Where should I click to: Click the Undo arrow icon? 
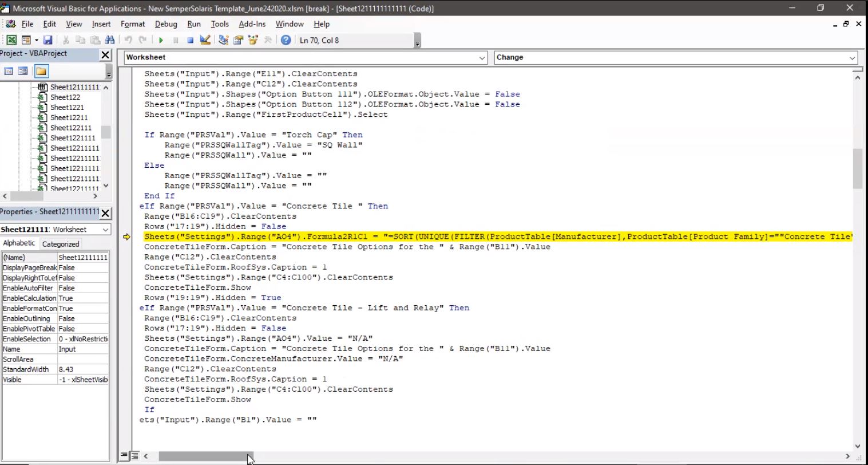point(128,40)
